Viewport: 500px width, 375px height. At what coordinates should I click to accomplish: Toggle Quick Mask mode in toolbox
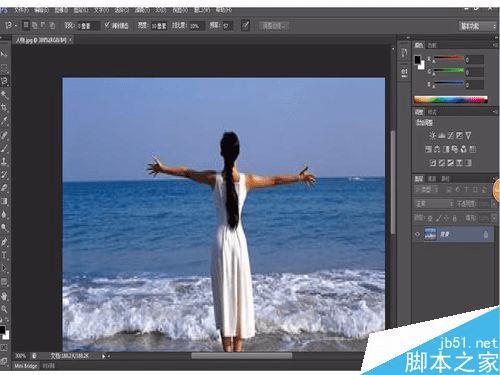[4, 347]
